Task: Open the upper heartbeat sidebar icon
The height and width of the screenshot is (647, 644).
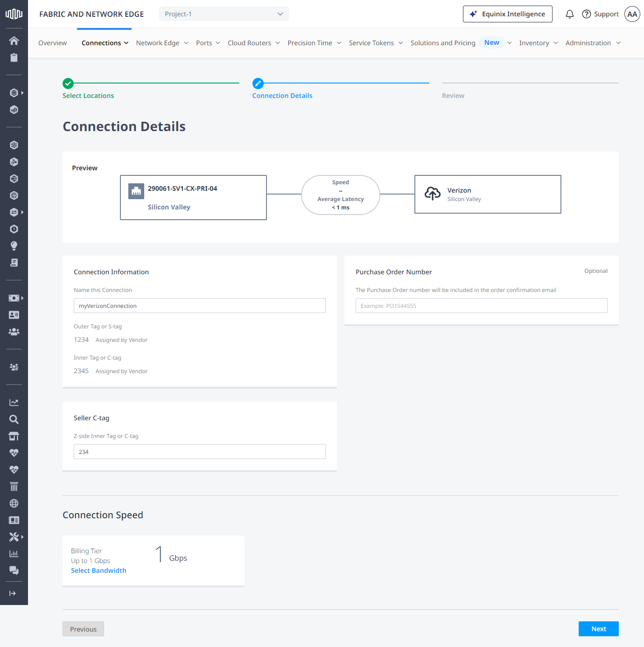Action: (14, 453)
